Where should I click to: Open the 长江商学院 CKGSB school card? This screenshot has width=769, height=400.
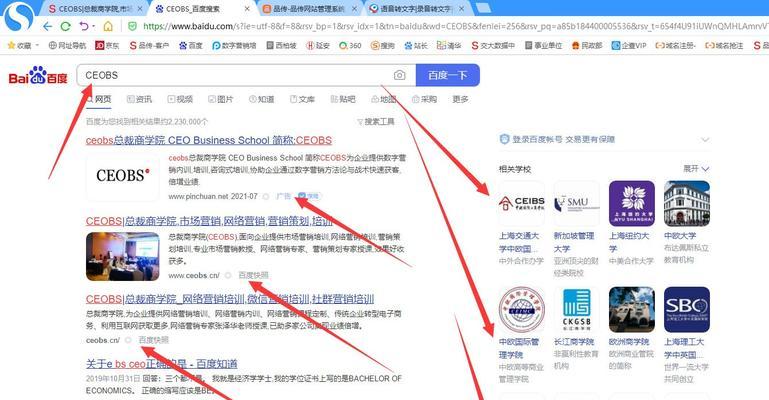(577, 328)
